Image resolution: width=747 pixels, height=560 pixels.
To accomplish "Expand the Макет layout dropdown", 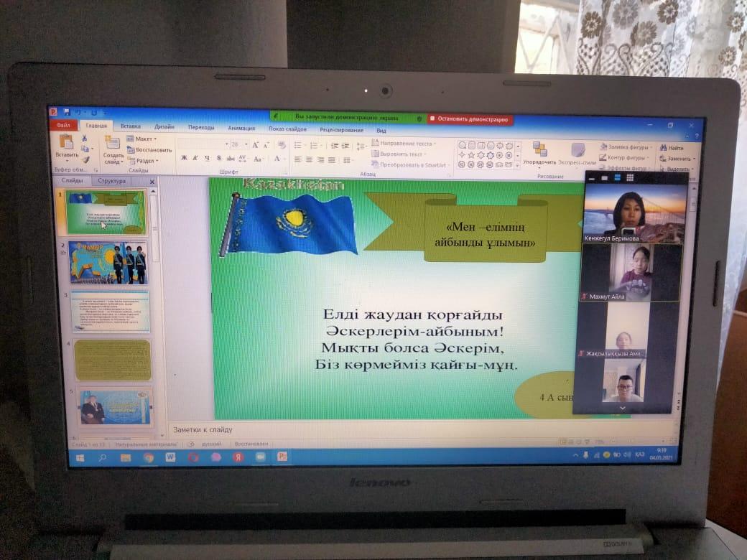I will (142, 139).
